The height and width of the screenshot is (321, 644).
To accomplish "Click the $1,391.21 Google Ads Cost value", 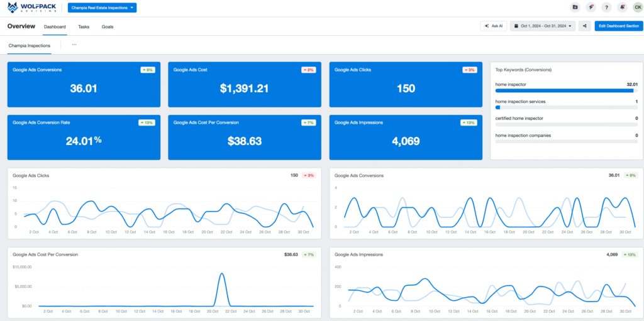I will click(x=245, y=88).
